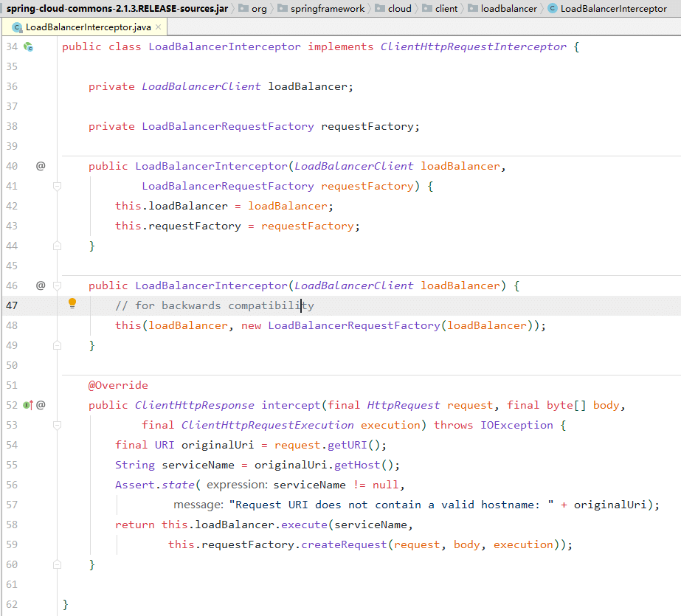This screenshot has height=616, width=681.
Task: Click line number 56 in the gutter
Action: [12, 485]
